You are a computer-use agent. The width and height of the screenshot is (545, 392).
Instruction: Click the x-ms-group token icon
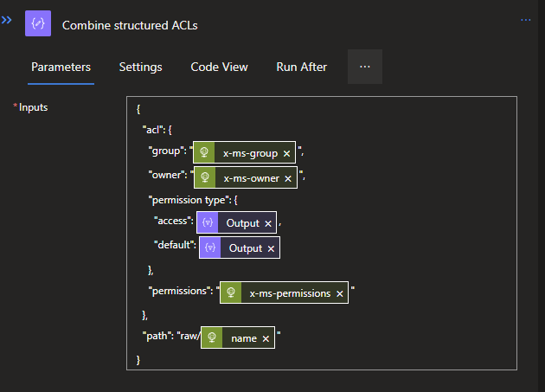[x=204, y=153]
